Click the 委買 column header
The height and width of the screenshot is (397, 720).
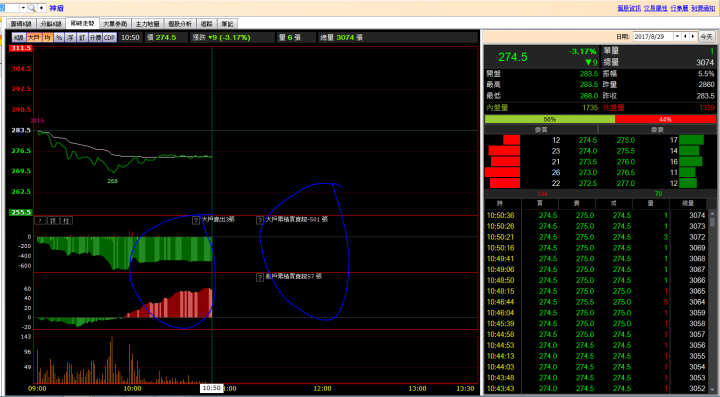[x=541, y=130]
